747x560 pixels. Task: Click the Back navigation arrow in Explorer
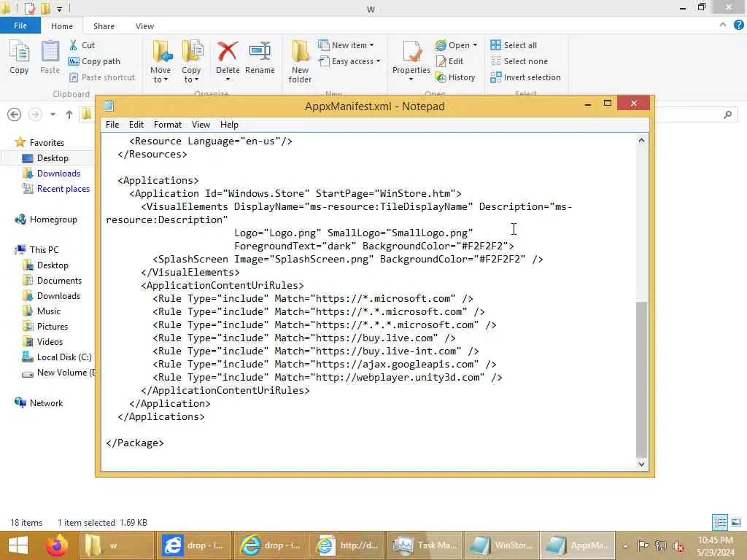15,114
